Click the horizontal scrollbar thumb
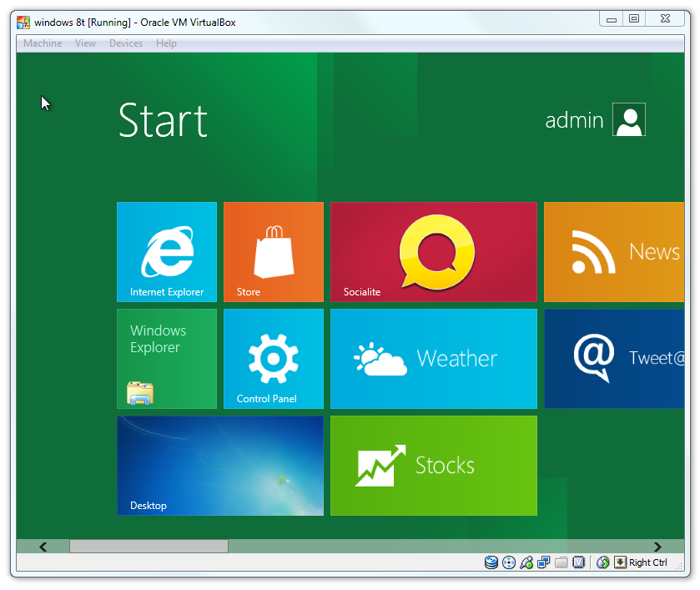Viewport: 700px width, 590px height. (x=149, y=547)
